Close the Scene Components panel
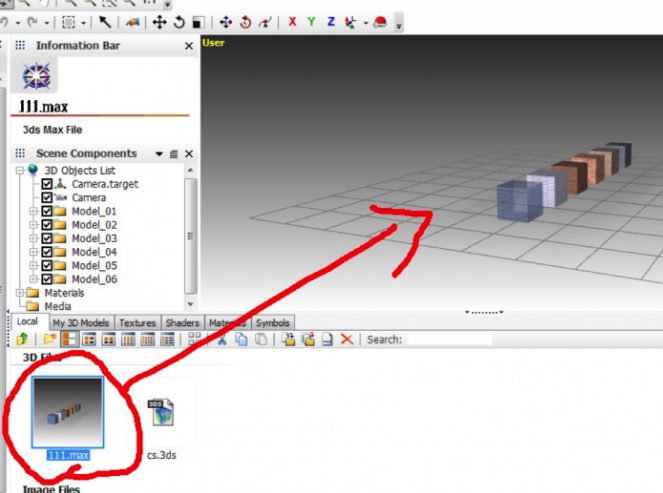The image size is (663, 493). pos(189,154)
